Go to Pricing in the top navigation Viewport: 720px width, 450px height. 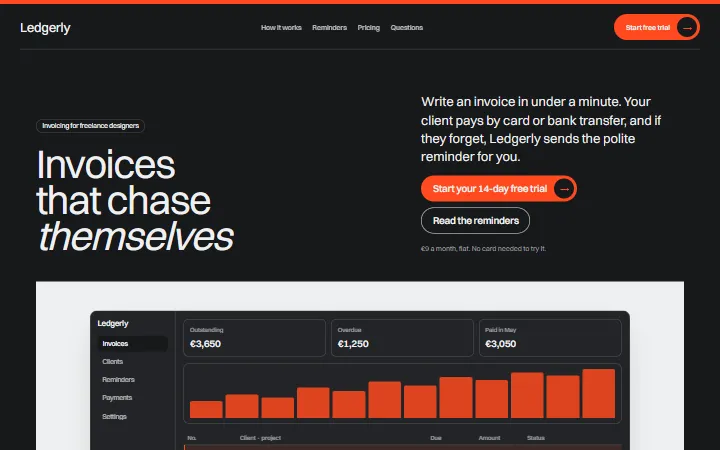click(x=368, y=28)
